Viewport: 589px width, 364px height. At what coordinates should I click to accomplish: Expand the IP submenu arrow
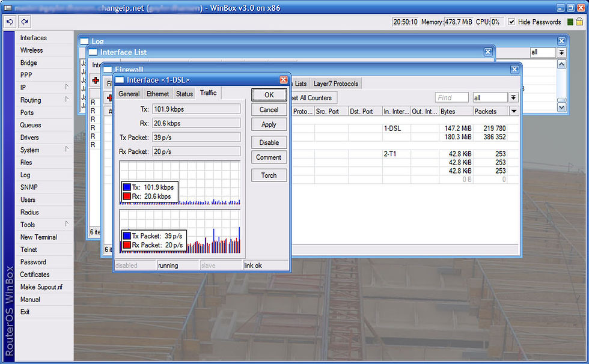pos(67,87)
